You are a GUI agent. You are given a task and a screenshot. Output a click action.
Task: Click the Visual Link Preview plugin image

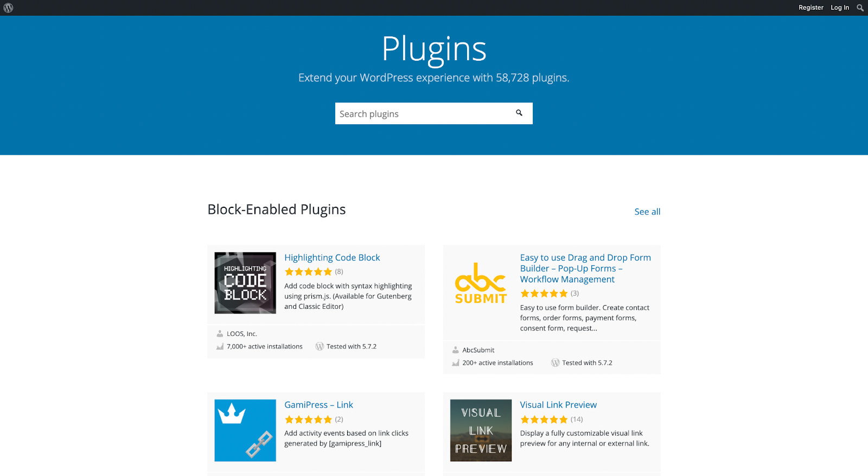point(481,430)
